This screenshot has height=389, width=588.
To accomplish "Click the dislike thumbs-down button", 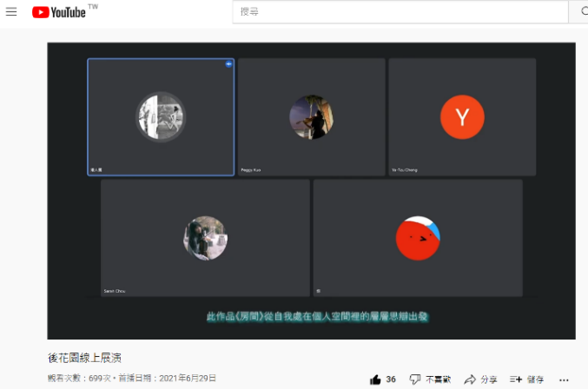I will coord(430,379).
